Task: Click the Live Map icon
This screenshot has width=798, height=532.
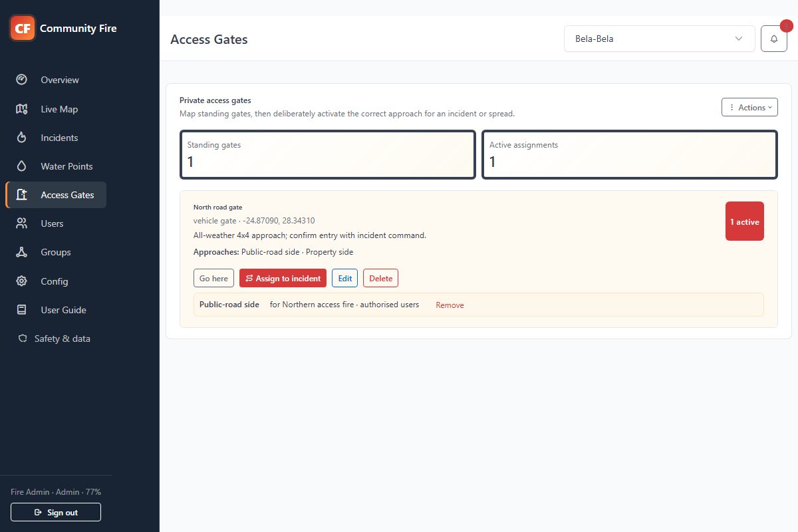Action: (x=21, y=109)
